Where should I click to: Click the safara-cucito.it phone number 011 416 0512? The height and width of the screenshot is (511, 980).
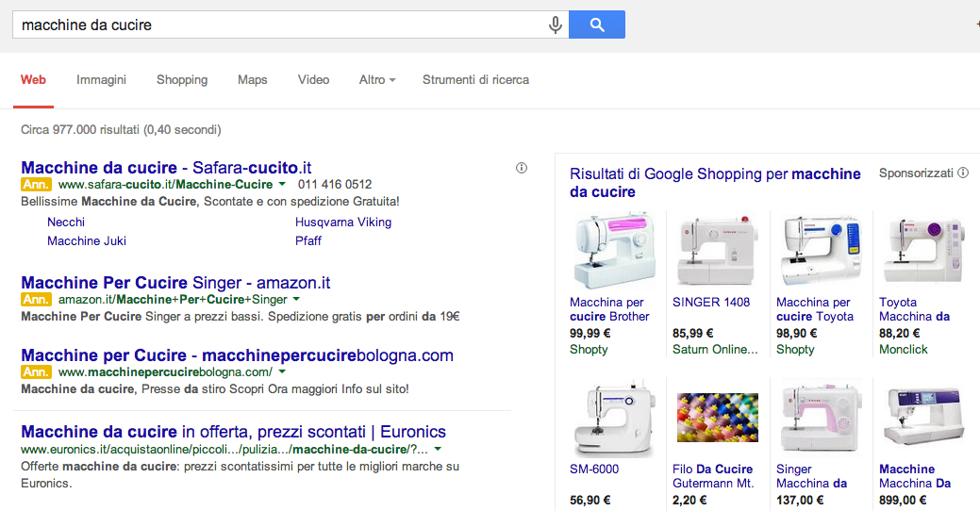pos(335,184)
